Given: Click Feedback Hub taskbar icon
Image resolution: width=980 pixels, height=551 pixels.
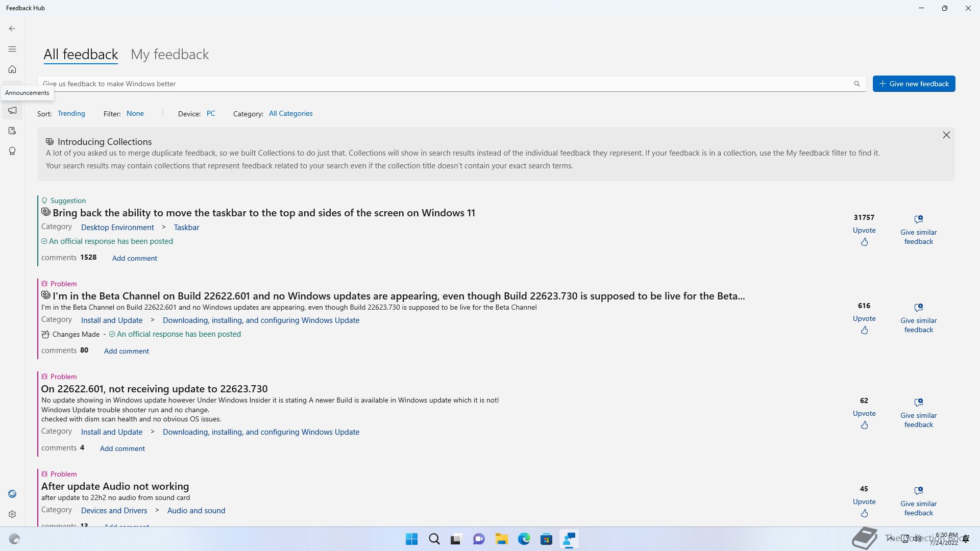Looking at the screenshot, I should [x=569, y=539].
